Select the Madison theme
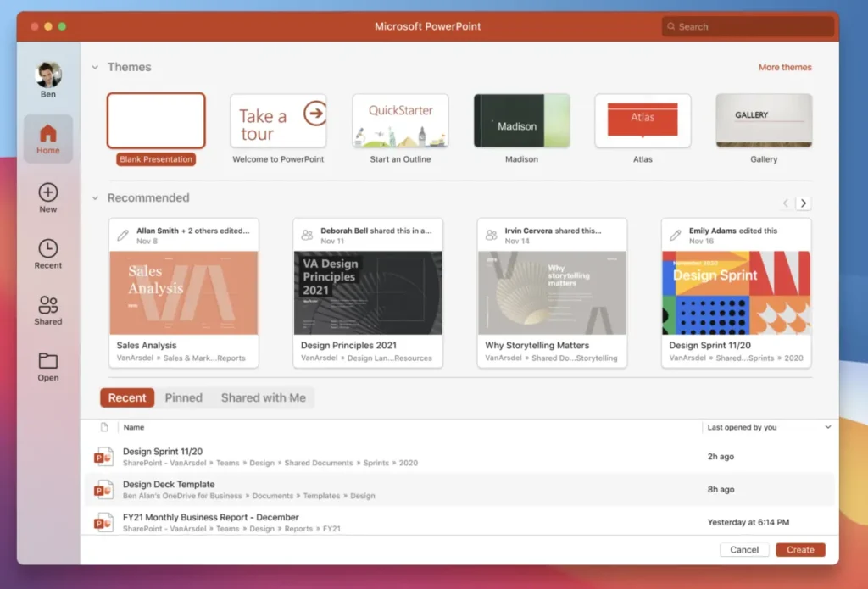Screen dimensions: 868x589 pos(521,120)
